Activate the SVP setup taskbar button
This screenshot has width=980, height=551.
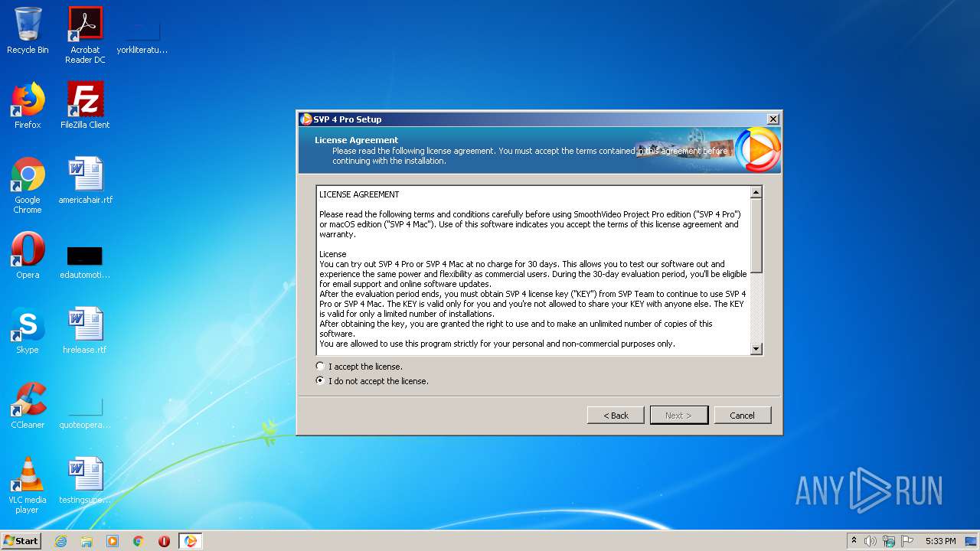click(191, 541)
